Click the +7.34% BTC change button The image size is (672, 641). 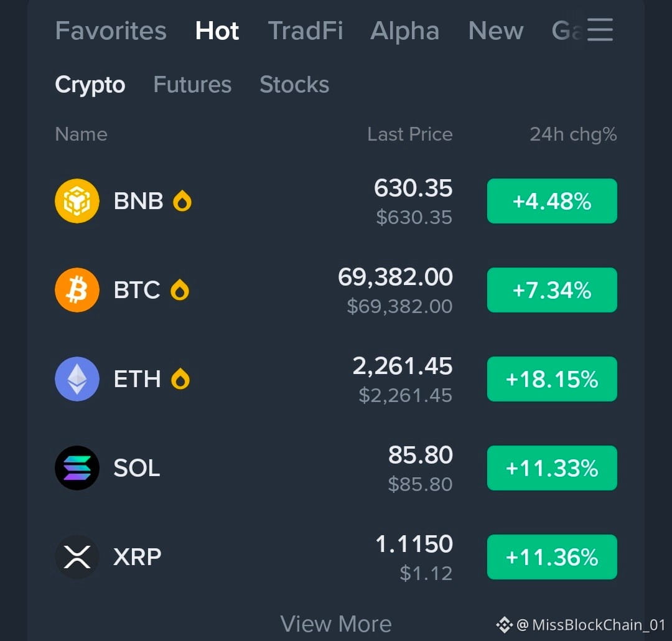(x=552, y=290)
